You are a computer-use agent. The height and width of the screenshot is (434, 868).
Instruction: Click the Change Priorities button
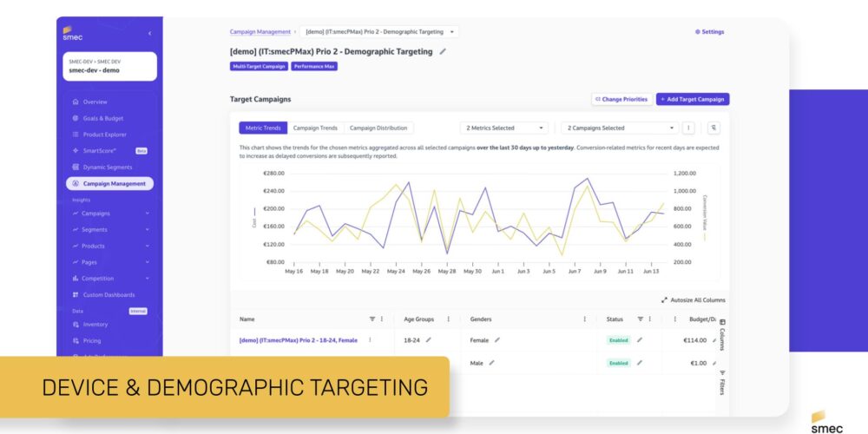tap(621, 99)
